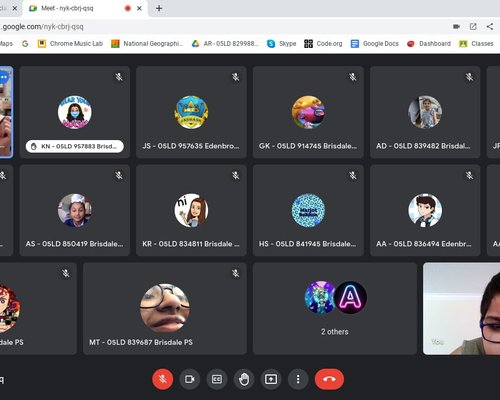500x400 pixels.
Task: Leave call with red hang-up button
Action: (x=329, y=379)
